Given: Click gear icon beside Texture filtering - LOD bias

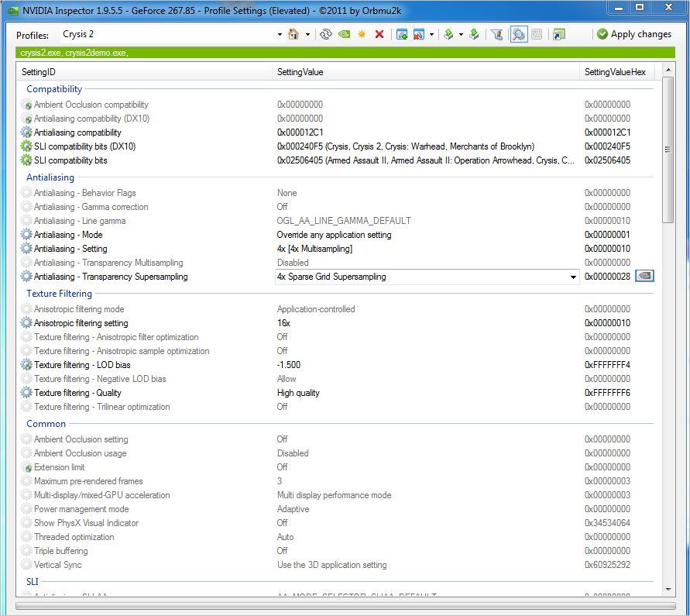Looking at the screenshot, I should (26, 365).
